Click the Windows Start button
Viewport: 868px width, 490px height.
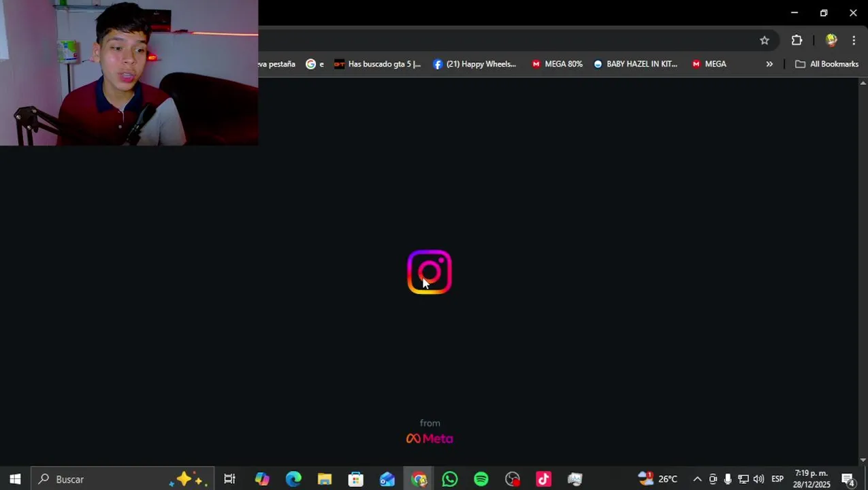tap(15, 479)
